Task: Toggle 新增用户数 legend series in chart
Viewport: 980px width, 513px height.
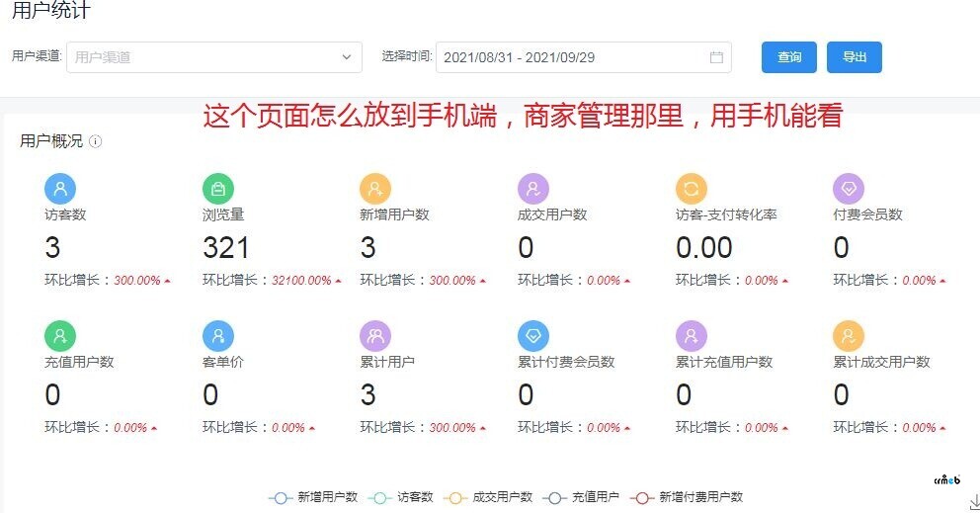Action: [314, 497]
